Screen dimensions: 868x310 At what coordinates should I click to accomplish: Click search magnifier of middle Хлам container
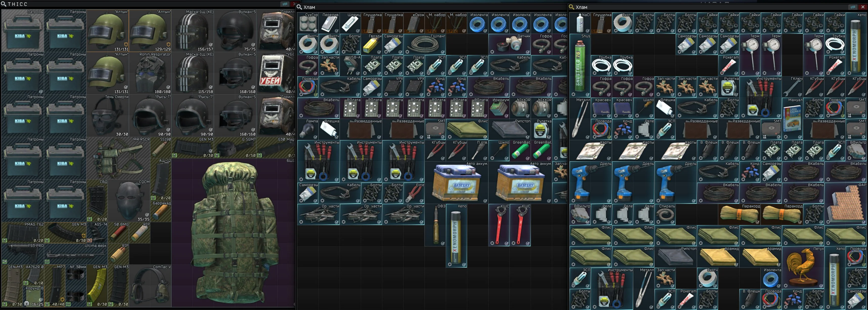(x=299, y=7)
